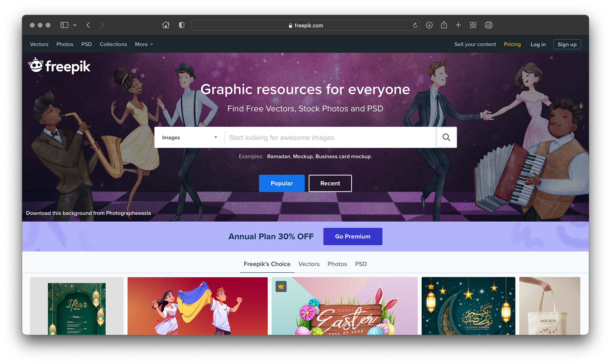Open the Images search type dropdown
611x364 pixels.
pos(189,137)
